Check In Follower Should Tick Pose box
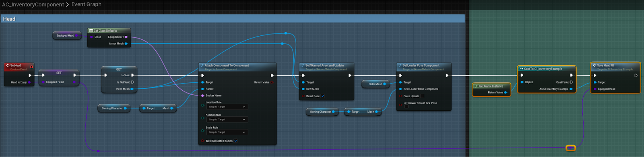644x157 pixels. (x=406, y=106)
